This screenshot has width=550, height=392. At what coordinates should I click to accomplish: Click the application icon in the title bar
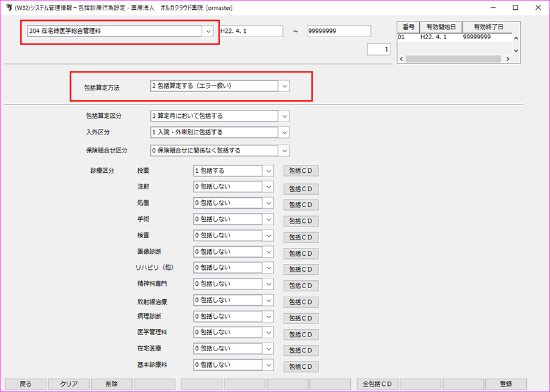9,7
